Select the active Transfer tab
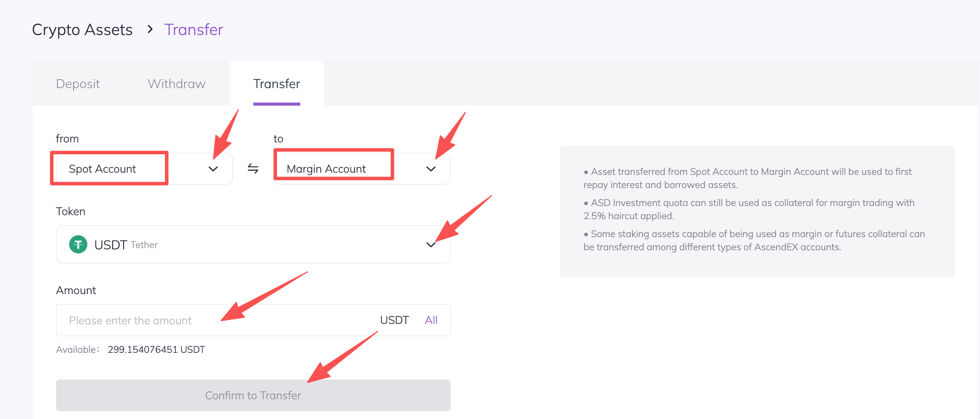The height and width of the screenshot is (419, 980). [277, 84]
